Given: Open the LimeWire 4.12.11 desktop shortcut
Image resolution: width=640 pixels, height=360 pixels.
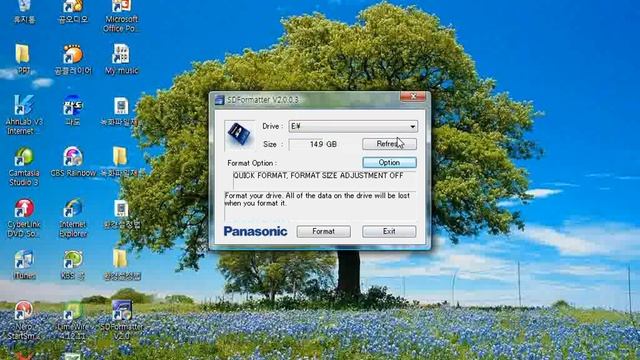Looking at the screenshot, I should (x=73, y=321).
